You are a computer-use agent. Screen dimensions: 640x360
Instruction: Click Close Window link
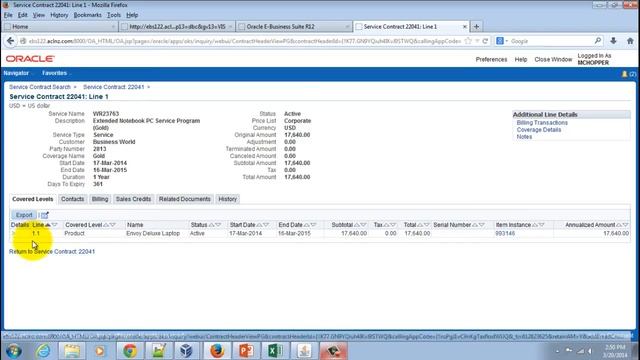(x=553, y=60)
